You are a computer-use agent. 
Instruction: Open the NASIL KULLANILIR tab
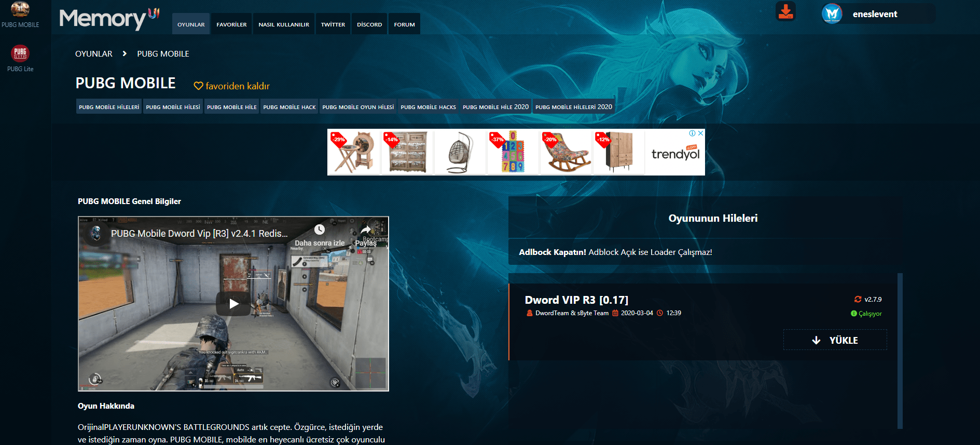point(284,24)
